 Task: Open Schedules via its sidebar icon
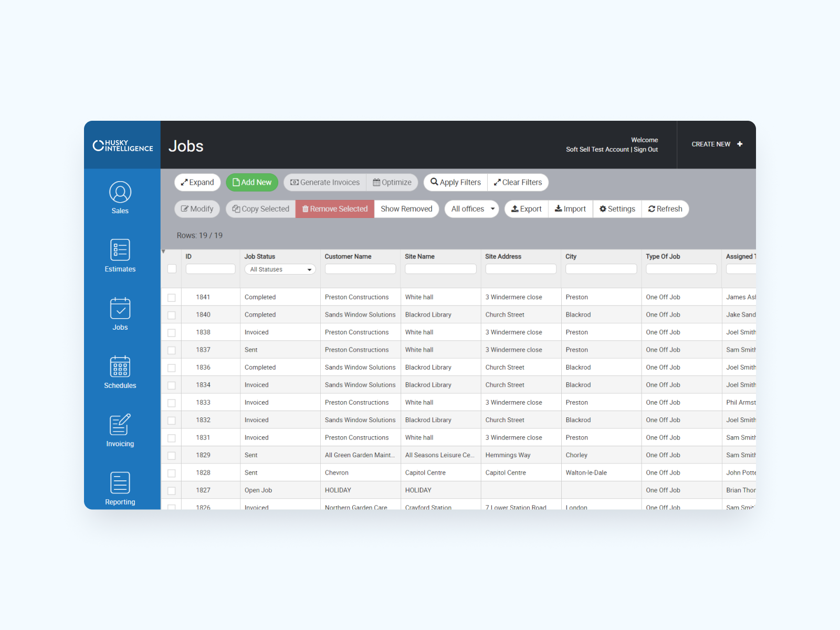coord(120,367)
